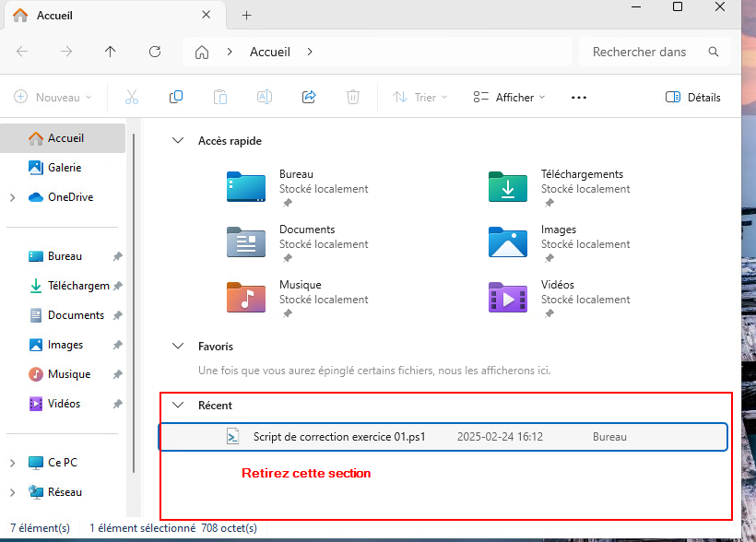Click the navigation pane vertical scrollbar
This screenshot has height=542, width=756.
point(134,304)
